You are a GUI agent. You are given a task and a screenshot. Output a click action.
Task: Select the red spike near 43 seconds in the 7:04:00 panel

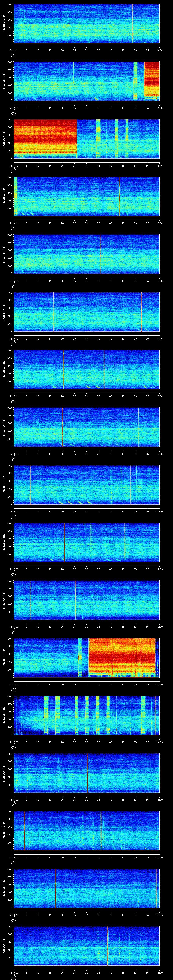(x=119, y=196)
